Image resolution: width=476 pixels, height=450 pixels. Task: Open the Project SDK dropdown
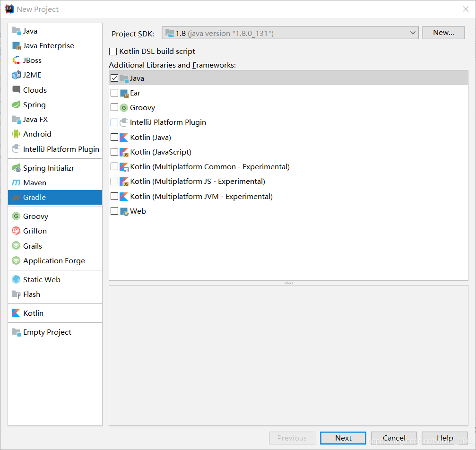[x=290, y=33]
